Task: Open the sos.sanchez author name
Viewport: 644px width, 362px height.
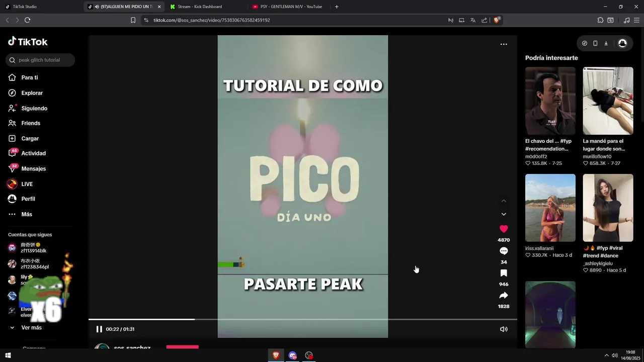Action: (x=132, y=348)
